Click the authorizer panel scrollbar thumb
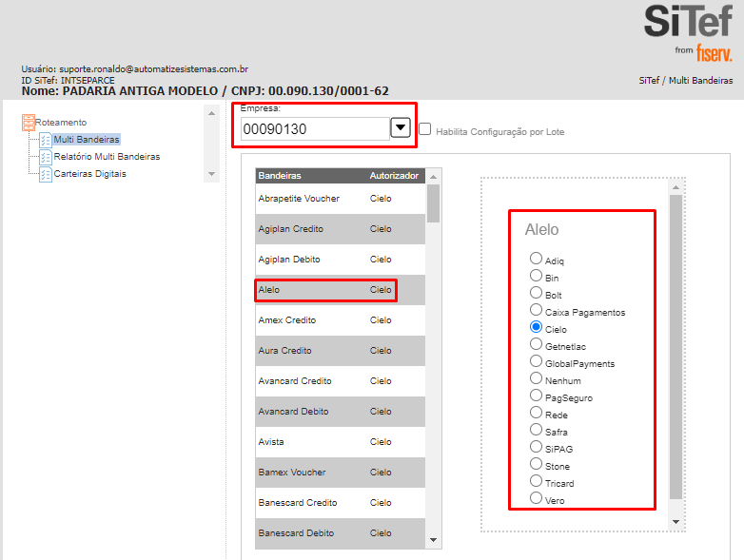 (x=675, y=347)
